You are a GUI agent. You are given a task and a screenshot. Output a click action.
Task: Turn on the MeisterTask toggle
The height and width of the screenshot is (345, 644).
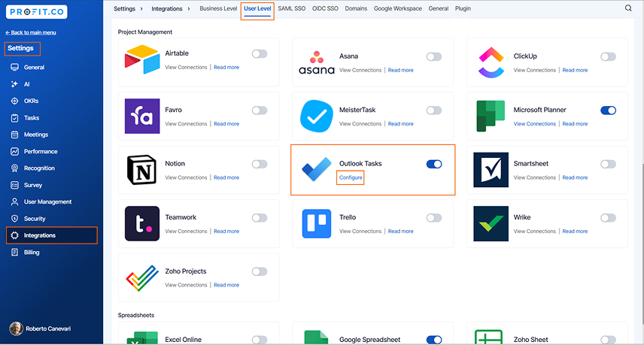pos(434,110)
